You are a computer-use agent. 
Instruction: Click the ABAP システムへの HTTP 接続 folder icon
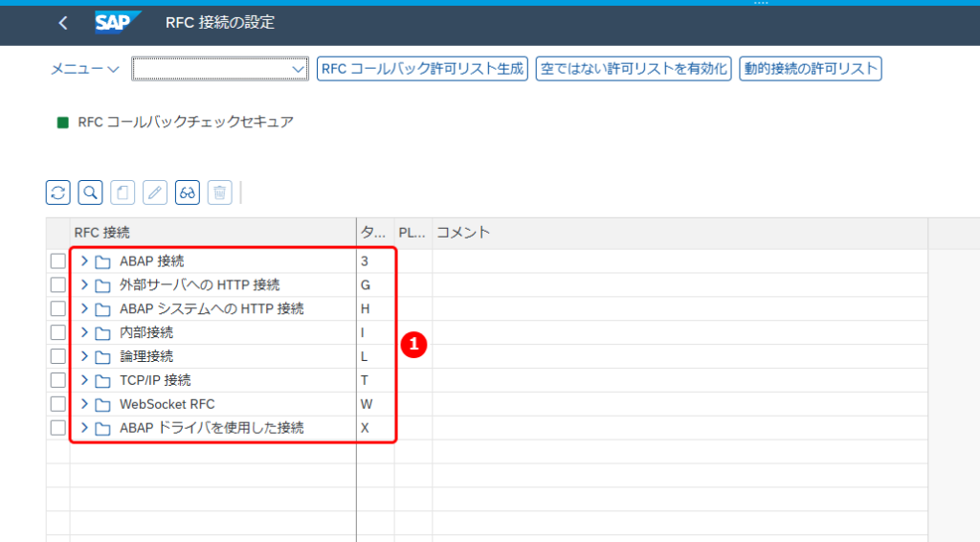[x=102, y=308]
